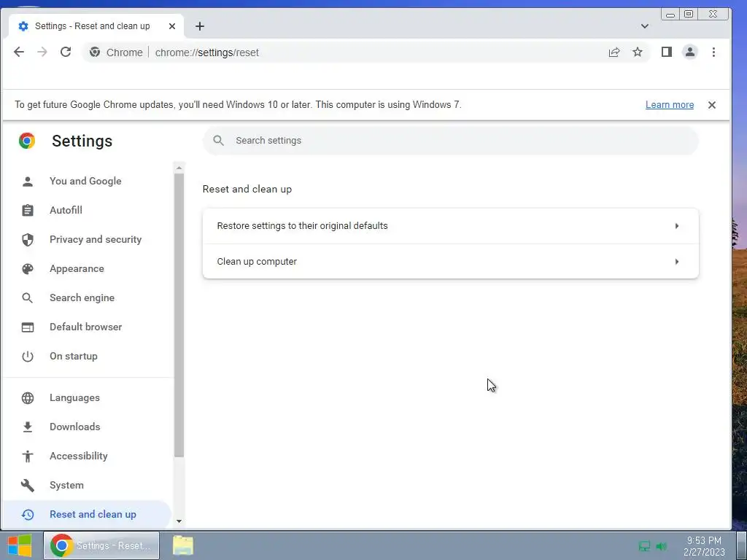The width and height of the screenshot is (747, 560).
Task: Bookmark this tab with the star icon
Action: [x=638, y=52]
